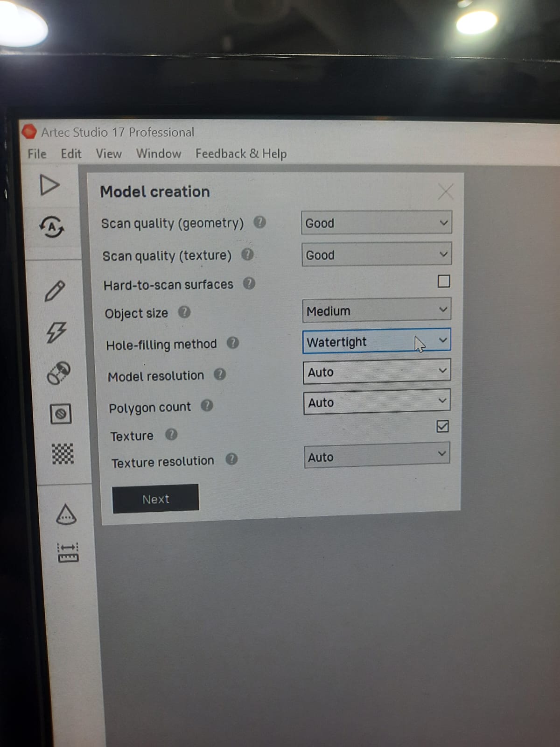The width and height of the screenshot is (560, 747).
Task: Close the Model creation panel
Action: coord(446,191)
